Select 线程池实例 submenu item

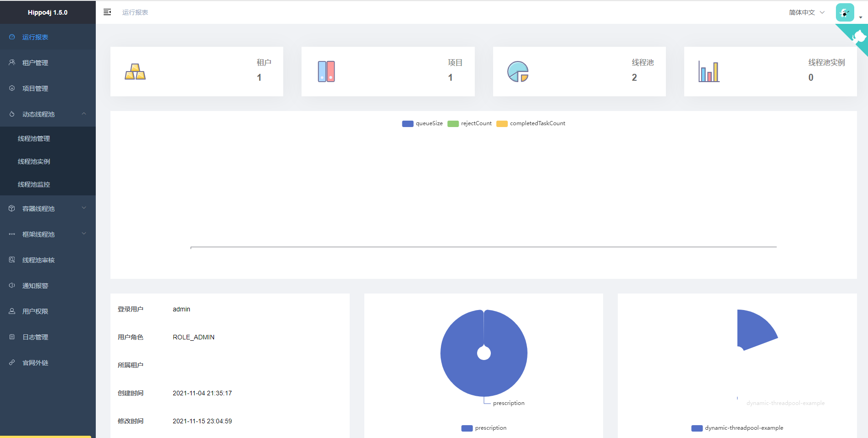pos(48,161)
